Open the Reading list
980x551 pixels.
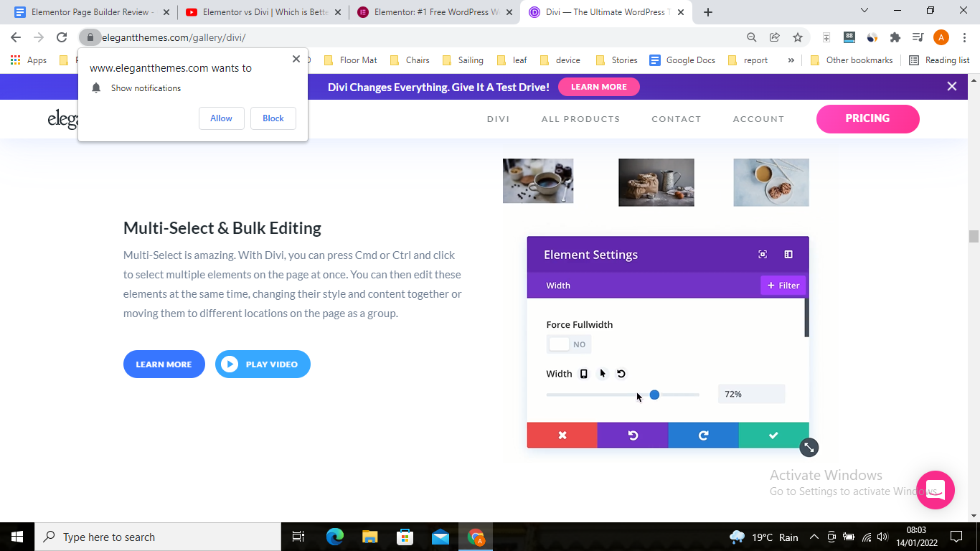pos(939,60)
